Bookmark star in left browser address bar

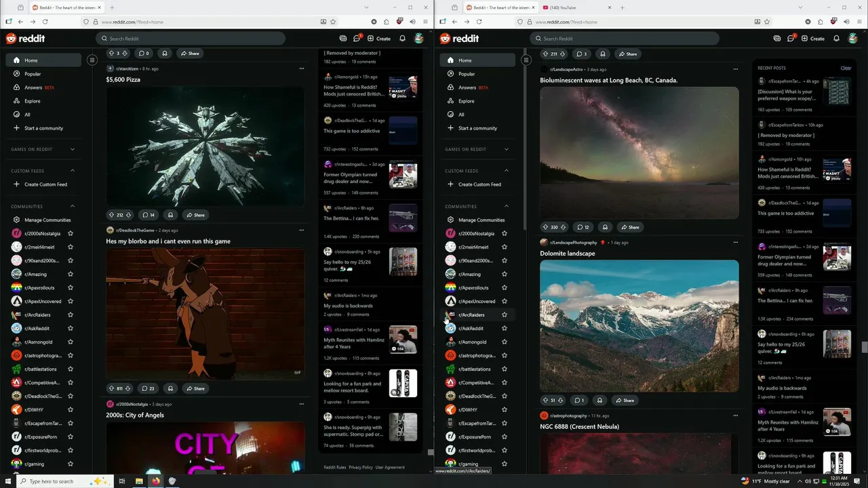[333, 22]
